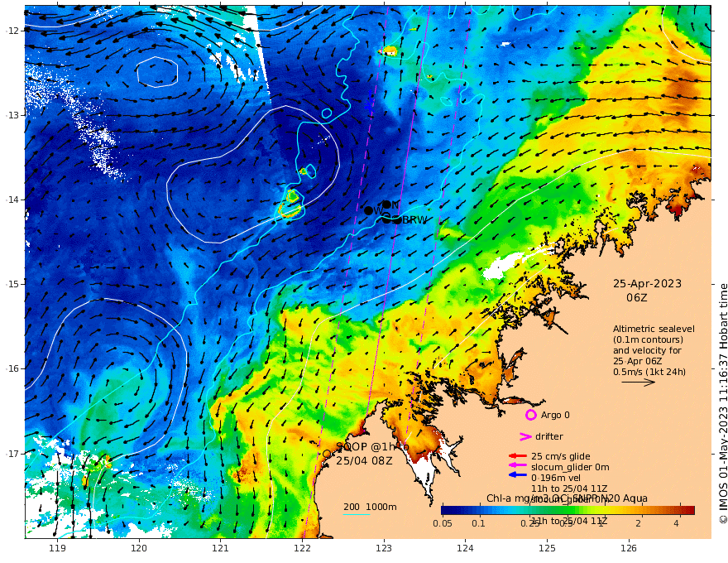
Task: Click the 'Chl-a mg/m3' colorbar title
Action: pos(516,498)
